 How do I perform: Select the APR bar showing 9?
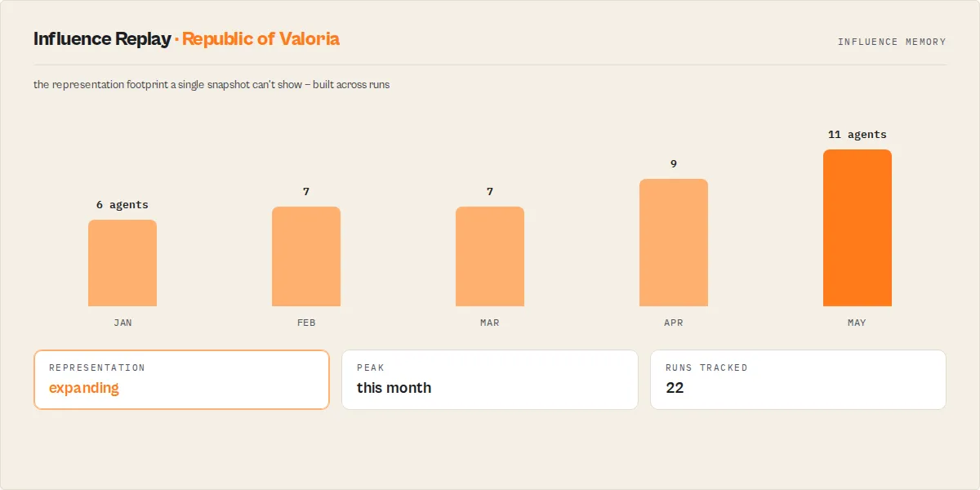pyautogui.click(x=674, y=243)
